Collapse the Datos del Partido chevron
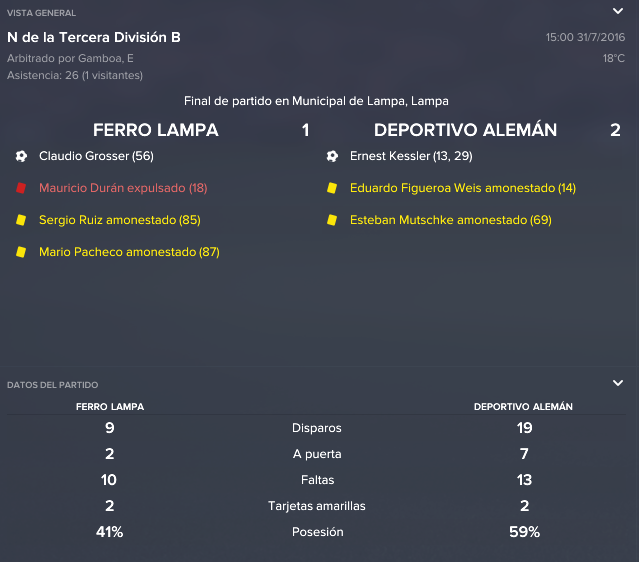639x562 pixels. (618, 383)
